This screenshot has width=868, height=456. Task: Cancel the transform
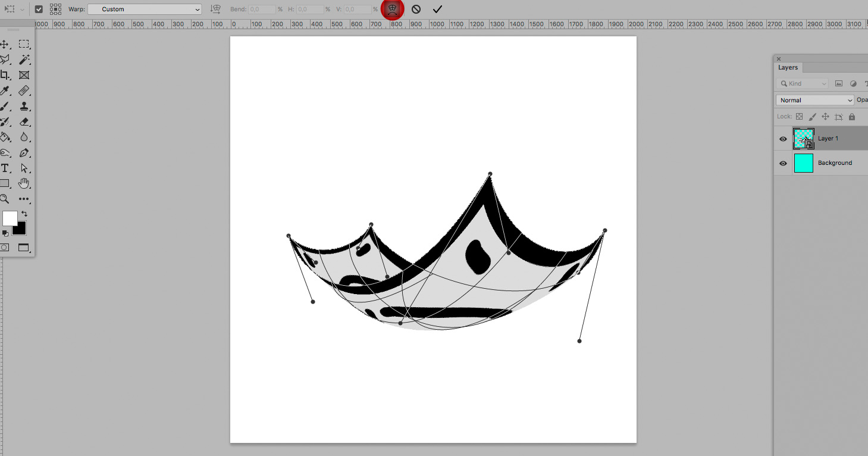(416, 9)
